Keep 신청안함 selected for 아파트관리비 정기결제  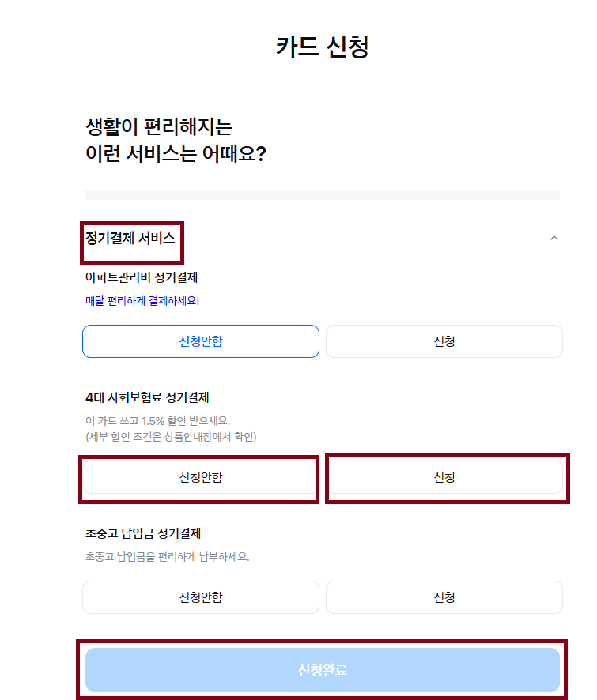(201, 341)
